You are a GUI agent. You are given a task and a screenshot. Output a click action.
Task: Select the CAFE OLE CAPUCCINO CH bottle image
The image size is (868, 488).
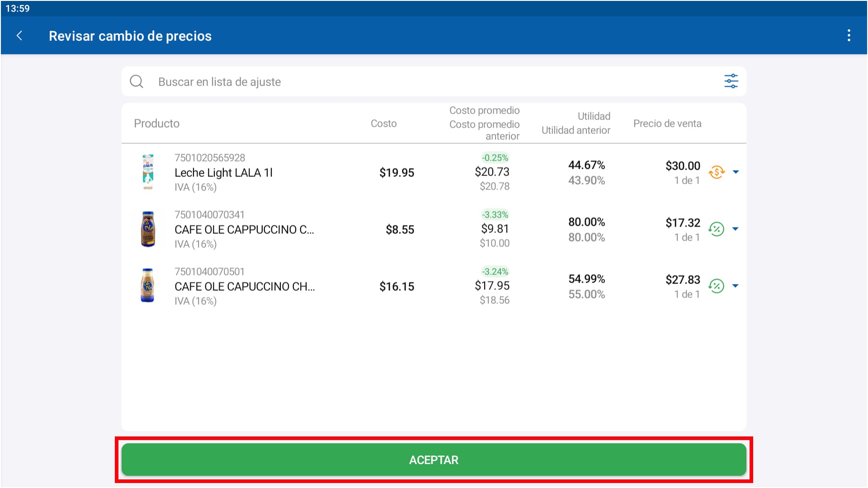click(148, 286)
